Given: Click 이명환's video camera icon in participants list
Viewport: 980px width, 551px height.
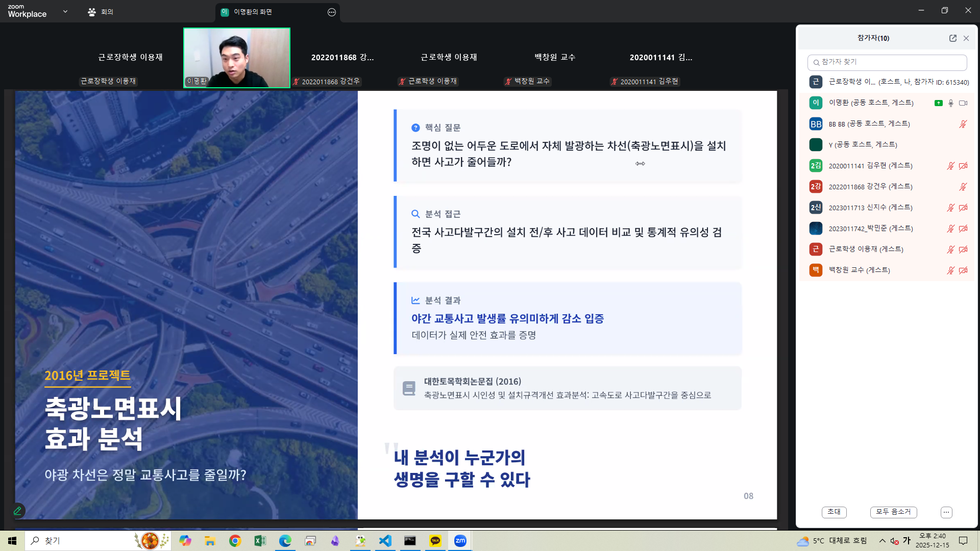Looking at the screenshot, I should click(963, 103).
